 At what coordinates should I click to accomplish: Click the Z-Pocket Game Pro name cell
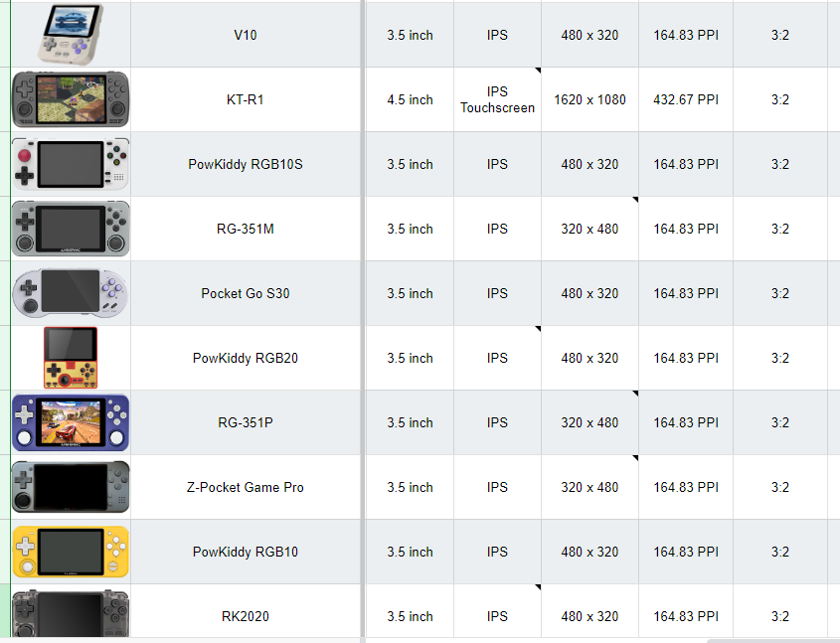[246, 487]
